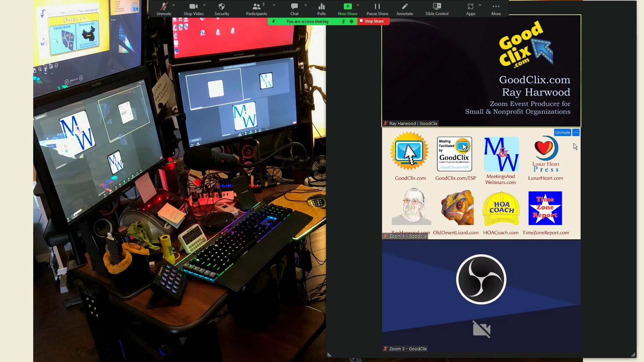Unmute the microphone in Zoom toolbar
Image resolution: width=644 pixels, height=362 pixels.
[164, 9]
